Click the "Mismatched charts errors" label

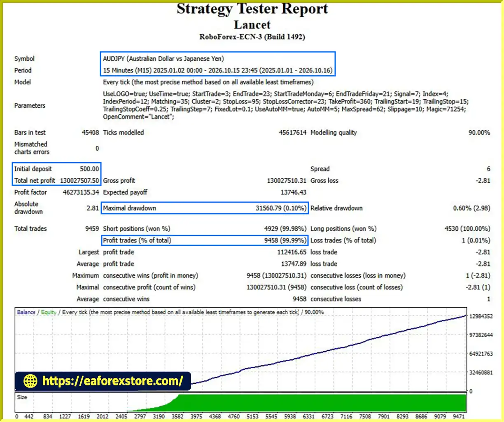point(32,148)
